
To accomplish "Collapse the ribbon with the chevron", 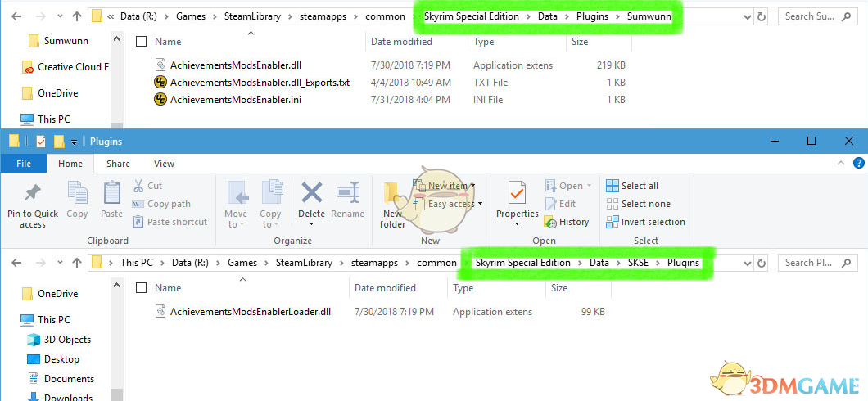I will (x=842, y=163).
